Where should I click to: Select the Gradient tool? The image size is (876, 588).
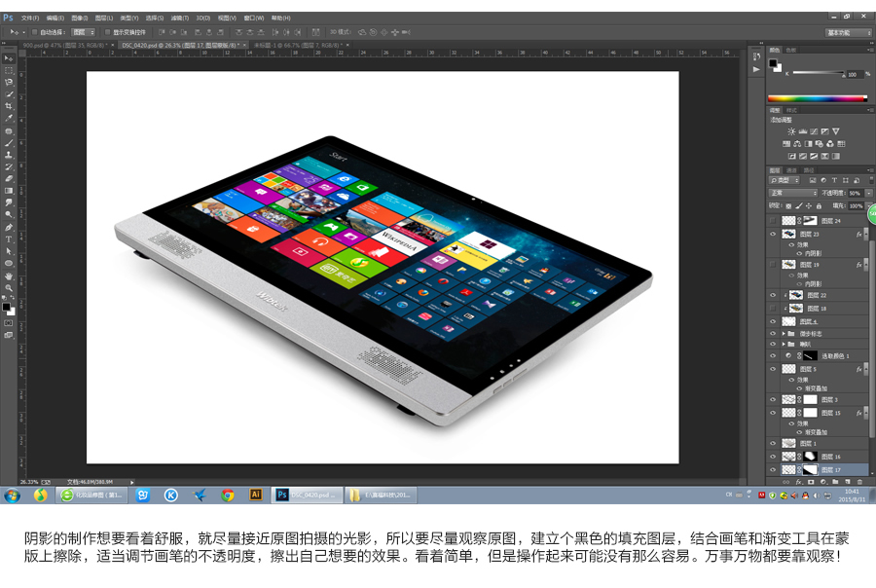pyautogui.click(x=9, y=191)
